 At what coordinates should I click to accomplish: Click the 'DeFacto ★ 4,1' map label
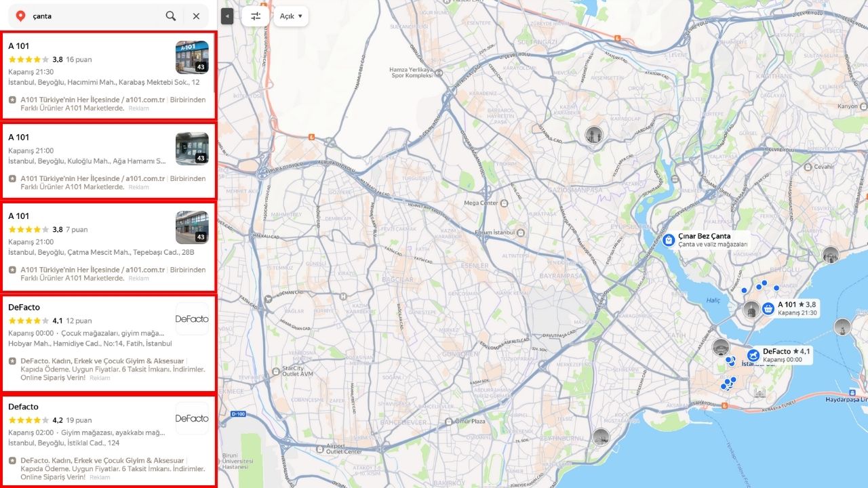click(x=787, y=351)
